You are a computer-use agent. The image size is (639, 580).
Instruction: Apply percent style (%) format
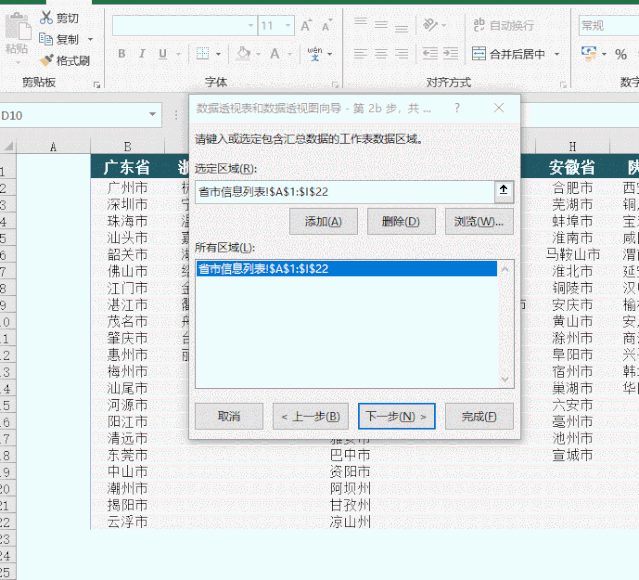(621, 54)
